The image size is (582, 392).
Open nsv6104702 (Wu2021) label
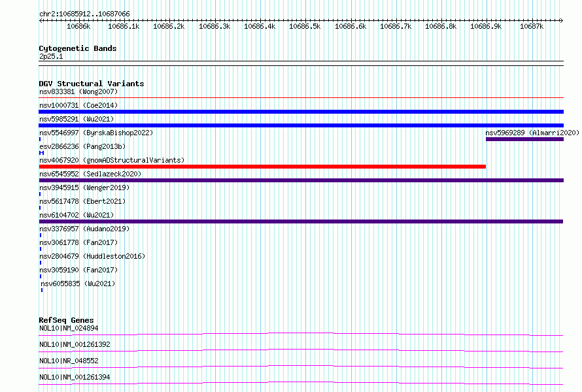pos(77,215)
